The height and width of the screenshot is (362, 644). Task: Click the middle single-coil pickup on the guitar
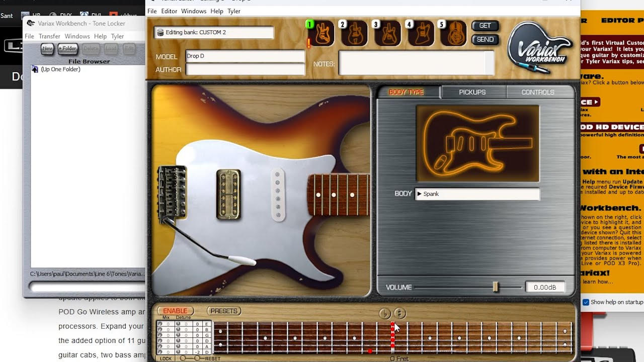coord(278,195)
